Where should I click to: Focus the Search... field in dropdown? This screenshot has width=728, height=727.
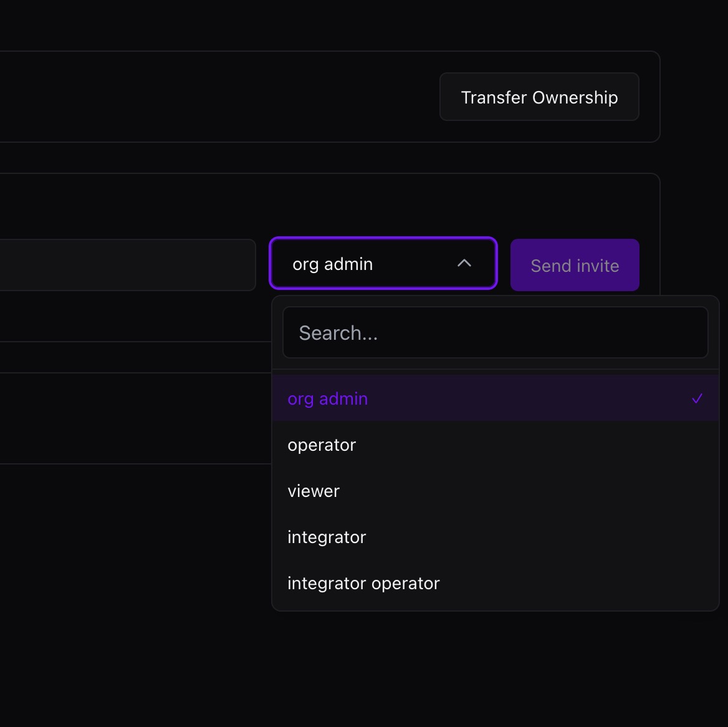point(495,332)
